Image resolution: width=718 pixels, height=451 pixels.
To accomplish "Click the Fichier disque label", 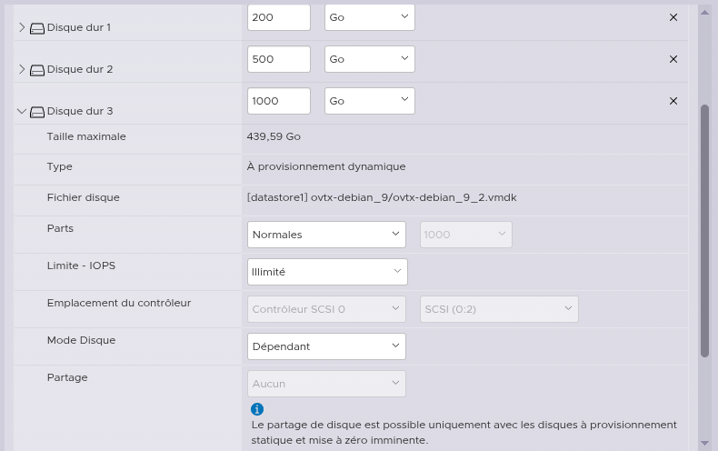I will pyautogui.click(x=83, y=197).
